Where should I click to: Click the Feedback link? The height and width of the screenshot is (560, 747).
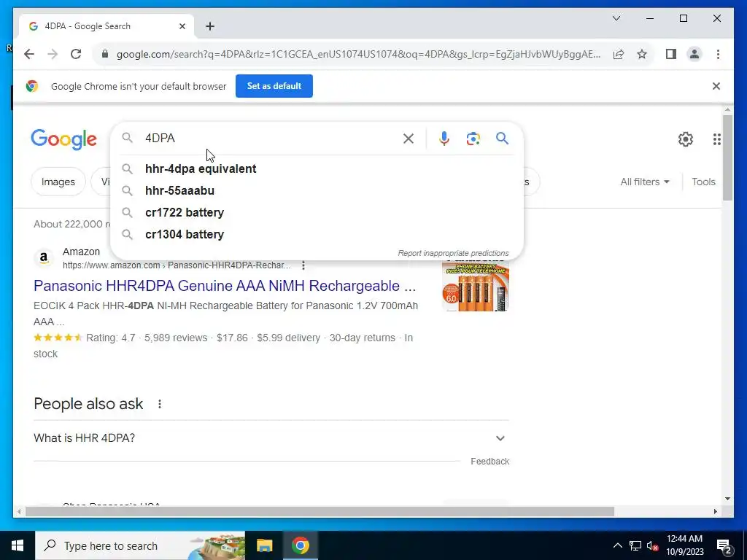pyautogui.click(x=489, y=462)
